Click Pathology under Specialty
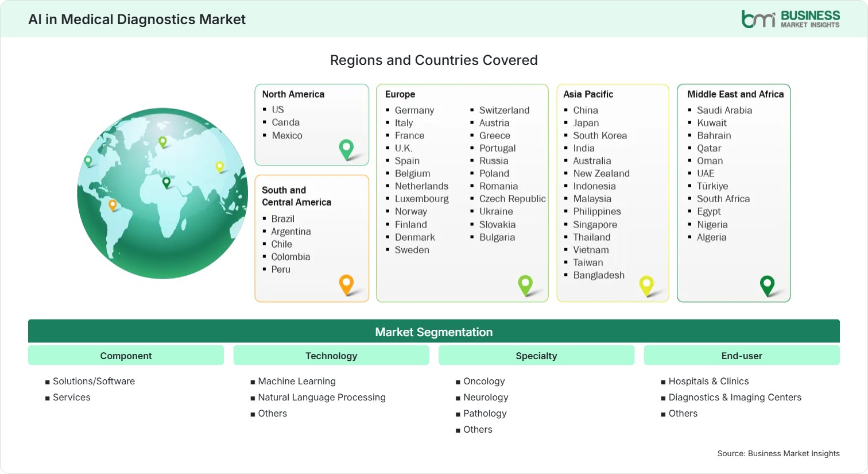Screen dimensions: 868x474 pos(485,413)
